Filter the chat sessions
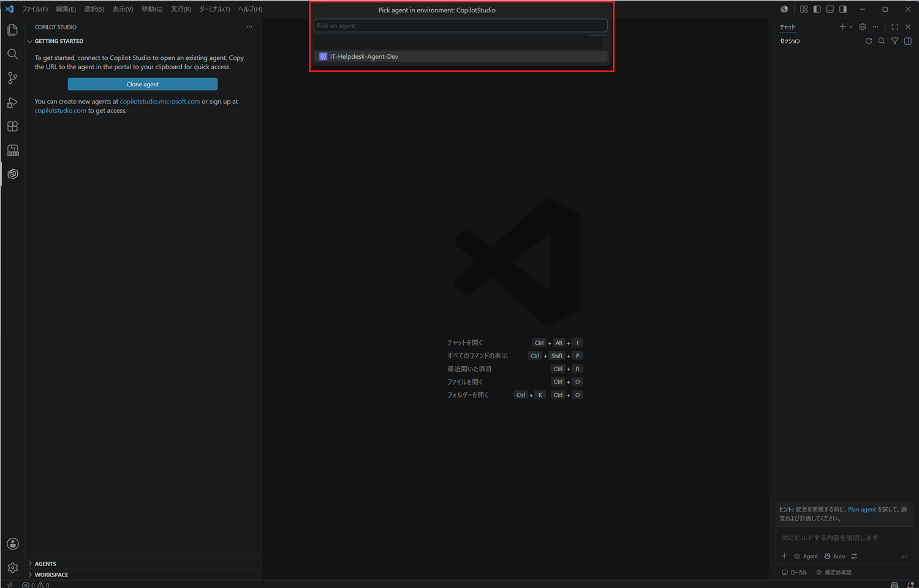Screen dimensions: 919x588 (895, 41)
